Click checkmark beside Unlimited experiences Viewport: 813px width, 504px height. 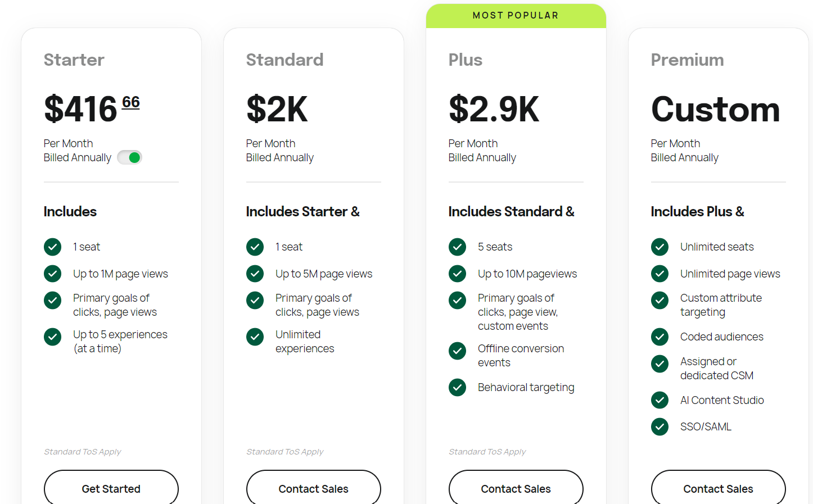click(255, 337)
